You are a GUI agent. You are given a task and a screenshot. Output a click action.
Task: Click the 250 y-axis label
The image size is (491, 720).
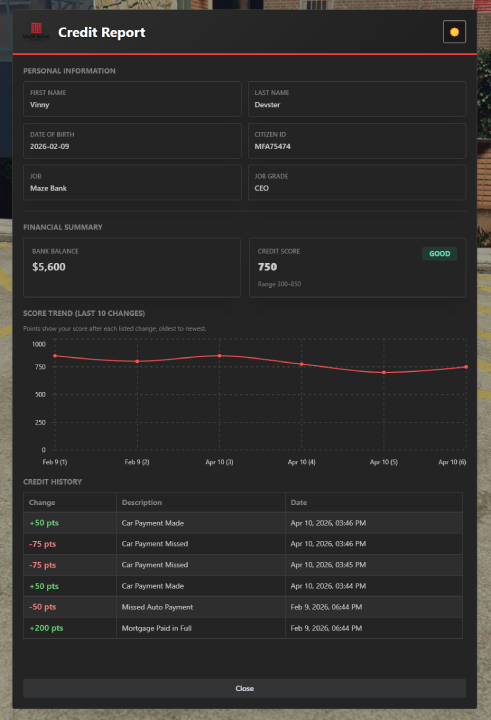coord(40,422)
